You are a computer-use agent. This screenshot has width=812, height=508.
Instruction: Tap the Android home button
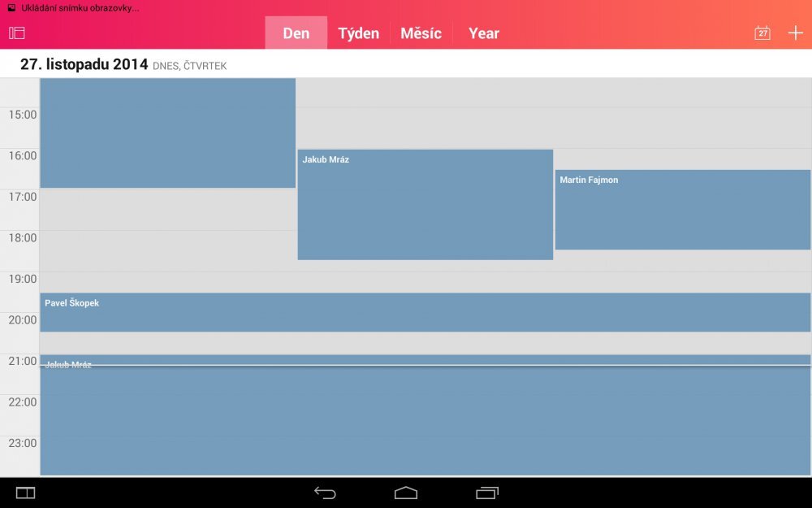[406, 493]
